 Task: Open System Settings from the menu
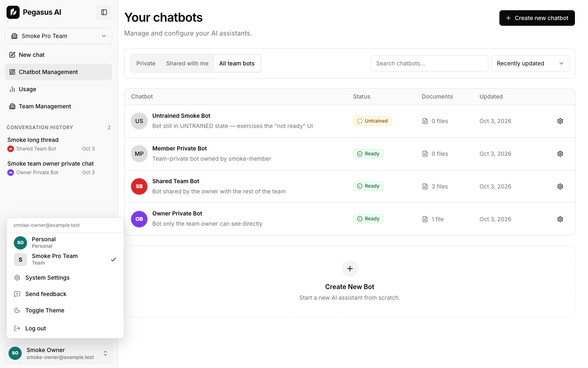pyautogui.click(x=65, y=278)
